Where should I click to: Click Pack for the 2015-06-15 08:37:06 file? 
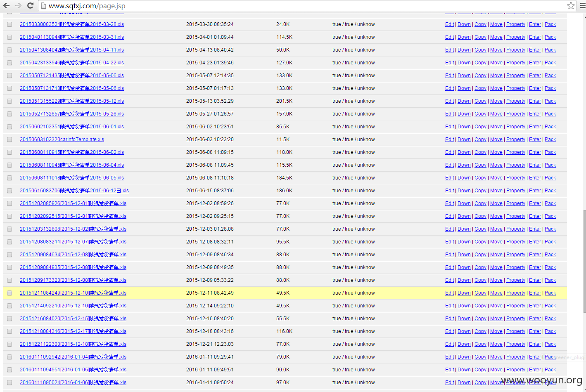coord(550,191)
